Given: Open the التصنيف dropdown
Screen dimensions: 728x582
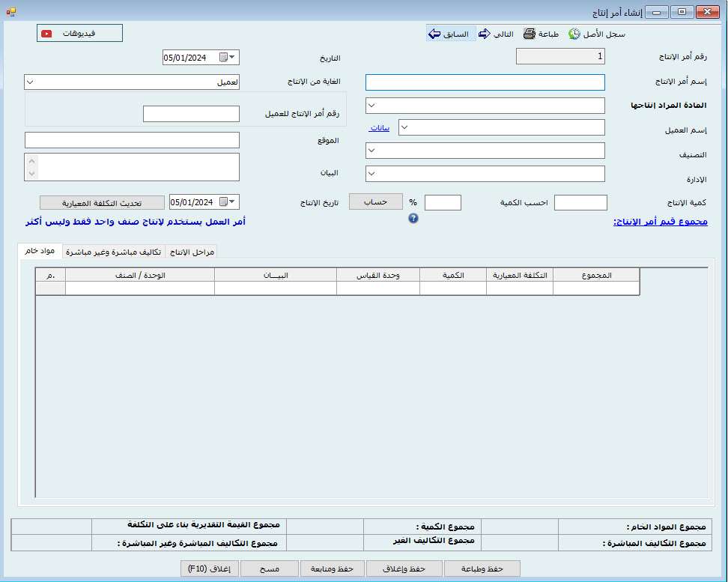Looking at the screenshot, I should [371, 151].
